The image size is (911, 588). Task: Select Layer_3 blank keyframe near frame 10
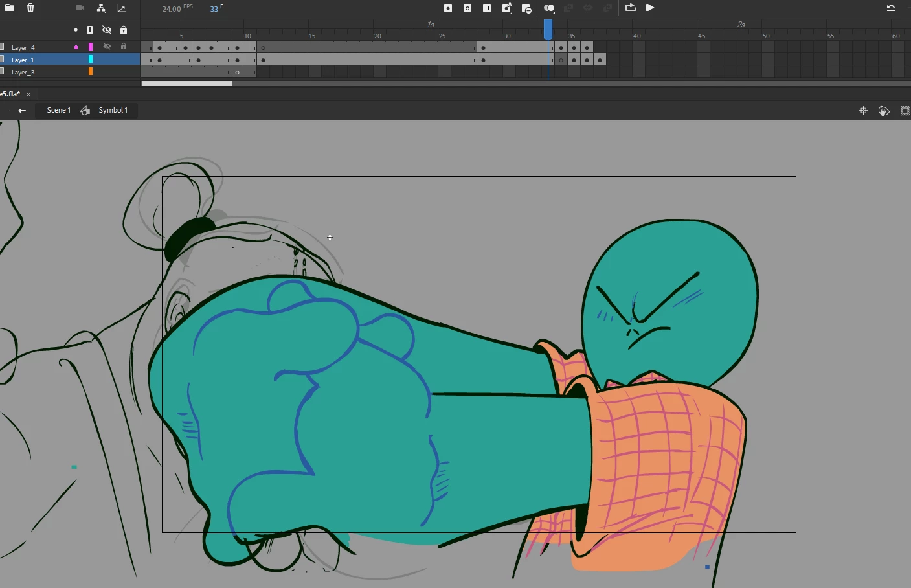point(238,72)
